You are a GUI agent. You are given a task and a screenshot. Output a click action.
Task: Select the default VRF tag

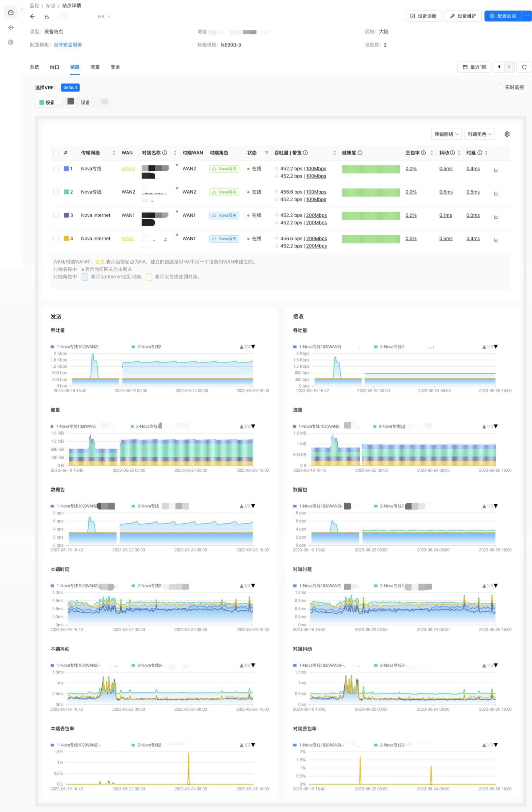tap(70, 88)
